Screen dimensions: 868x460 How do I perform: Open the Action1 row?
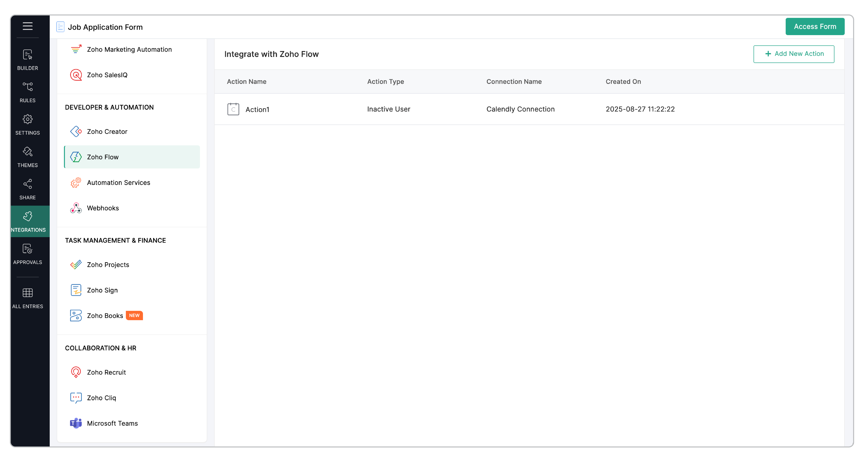coord(257,109)
